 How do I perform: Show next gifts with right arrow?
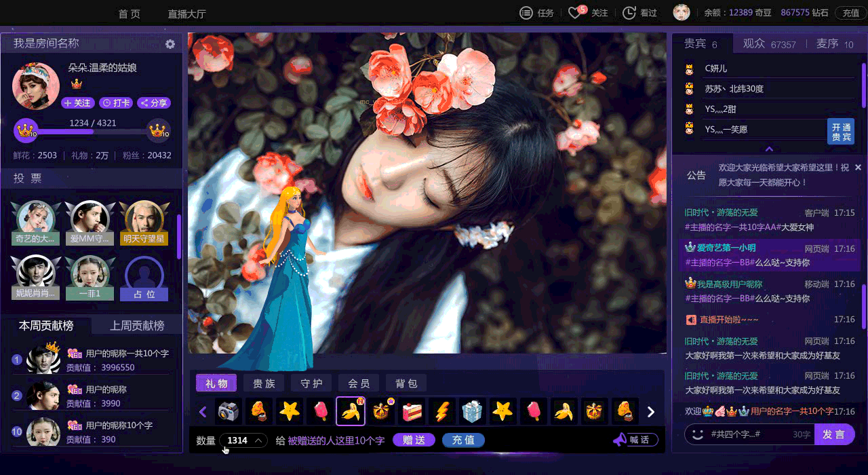coord(651,412)
